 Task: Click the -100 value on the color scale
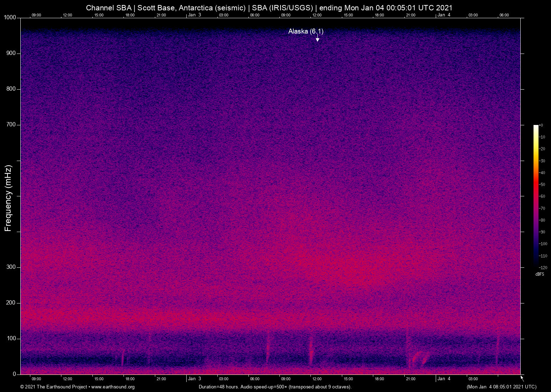[543, 244]
